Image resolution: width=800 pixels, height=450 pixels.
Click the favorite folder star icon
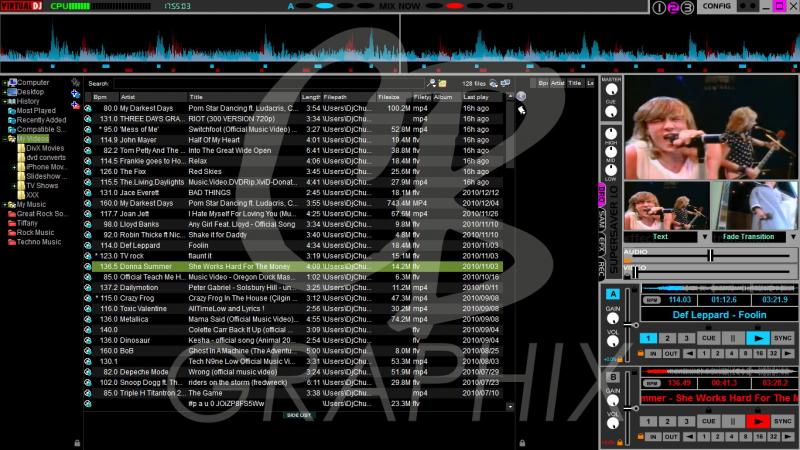76,83
